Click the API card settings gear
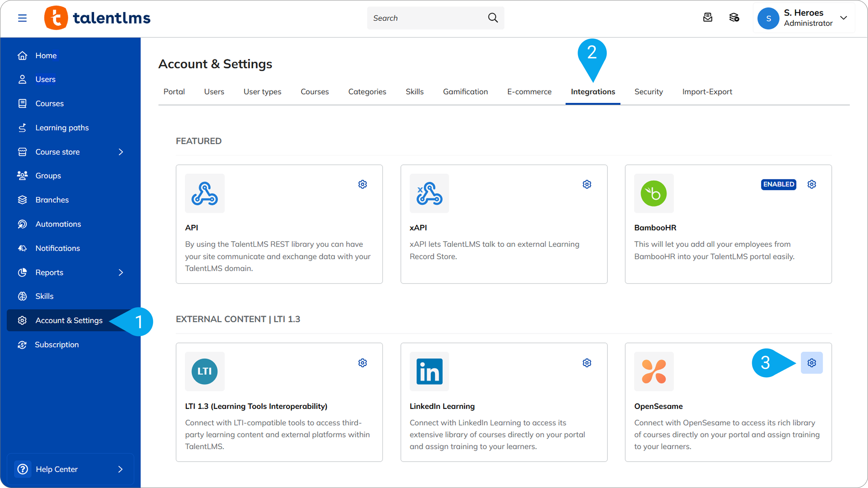This screenshot has height=488, width=868. click(362, 184)
